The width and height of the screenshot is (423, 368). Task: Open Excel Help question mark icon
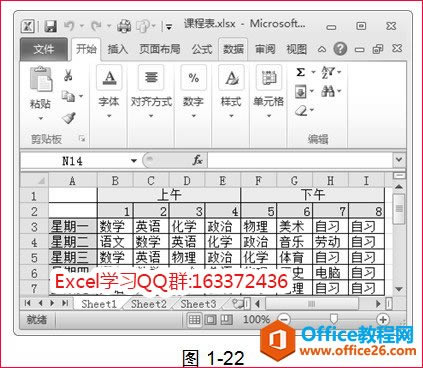coord(340,49)
